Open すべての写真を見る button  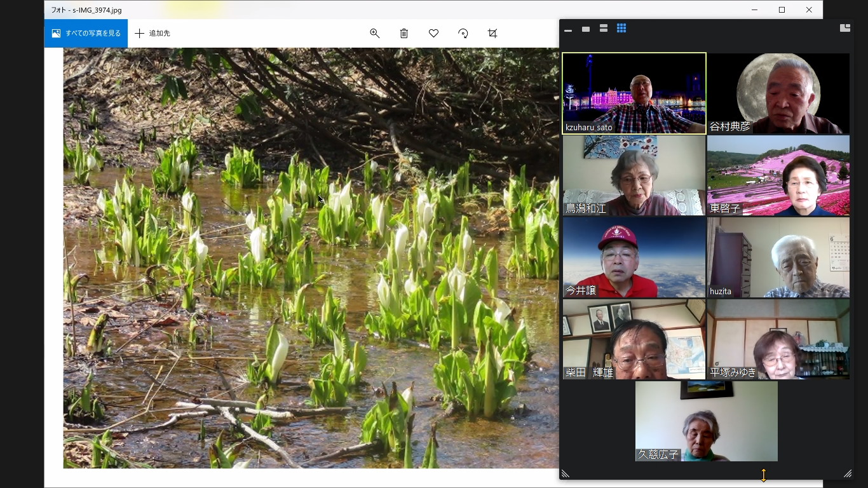click(x=86, y=33)
